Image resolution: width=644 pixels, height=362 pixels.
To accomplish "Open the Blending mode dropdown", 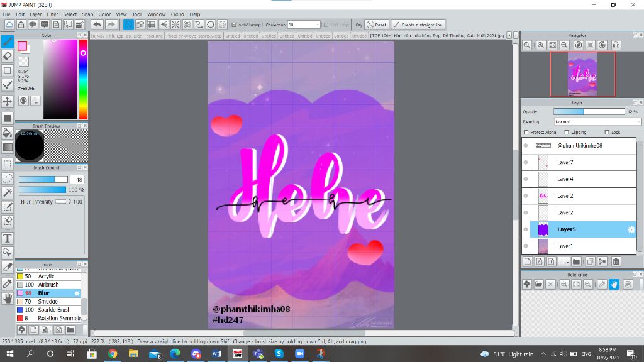I will point(597,122).
